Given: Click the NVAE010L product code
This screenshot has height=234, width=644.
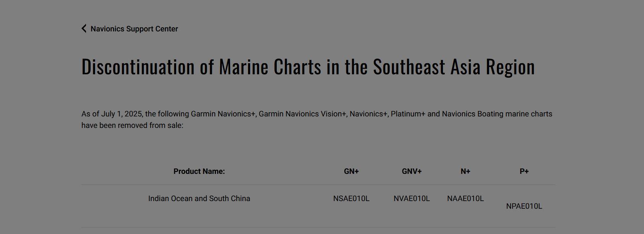Looking at the screenshot, I should [412, 199].
